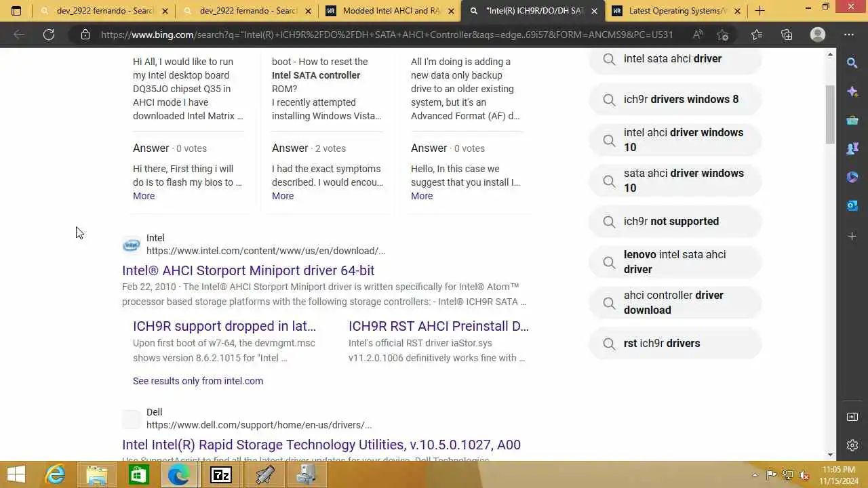Click the address bar URL field

point(387,35)
